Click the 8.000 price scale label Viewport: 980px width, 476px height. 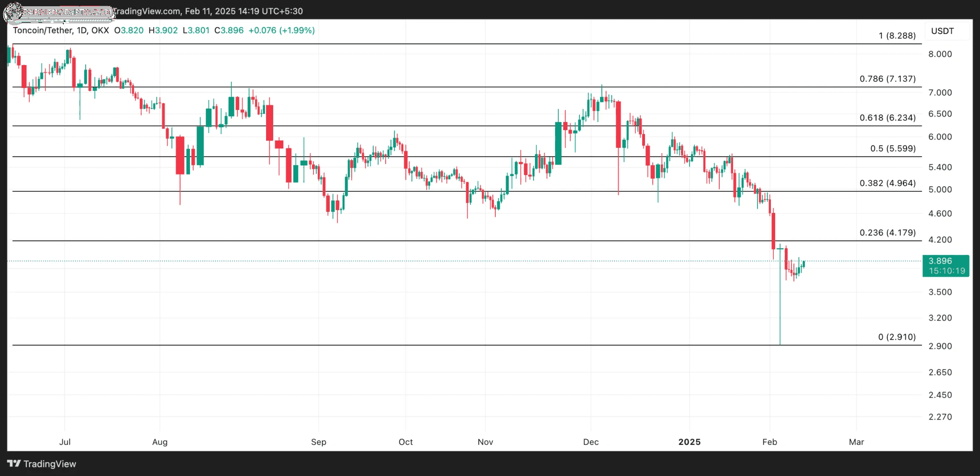coord(940,54)
